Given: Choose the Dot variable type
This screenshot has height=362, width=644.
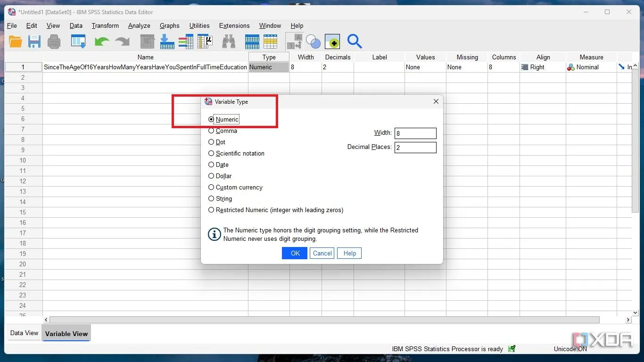Looking at the screenshot, I should pyautogui.click(x=211, y=142).
